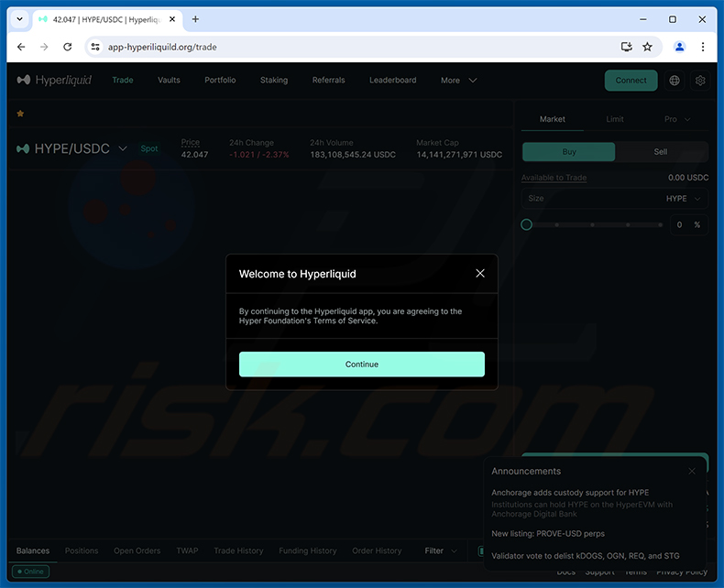Open Pro order type dropdown
The image size is (724, 588).
coord(677,119)
